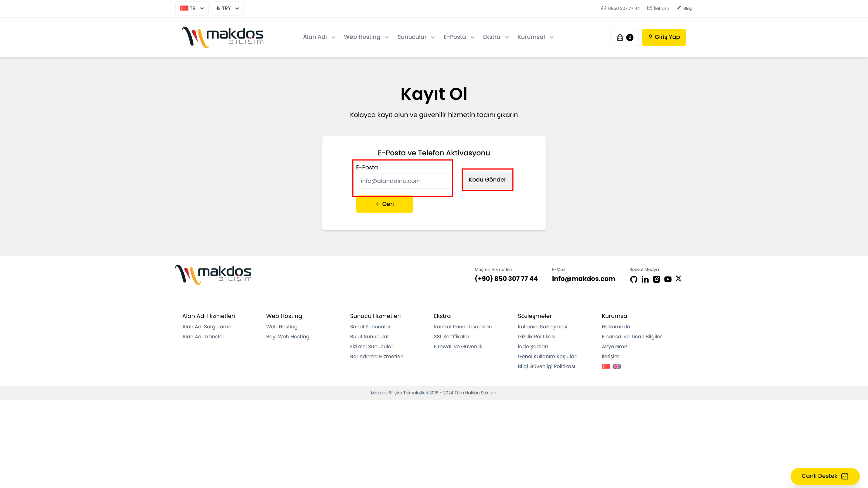
Task: Click footer phone (+90) 850 307 77 44
Action: 506,279
